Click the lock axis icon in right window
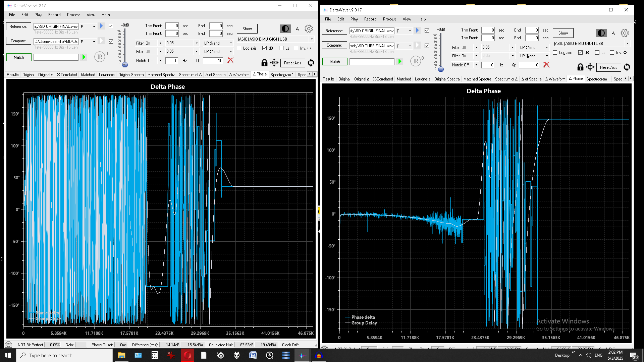The width and height of the screenshot is (644, 362). [x=580, y=67]
